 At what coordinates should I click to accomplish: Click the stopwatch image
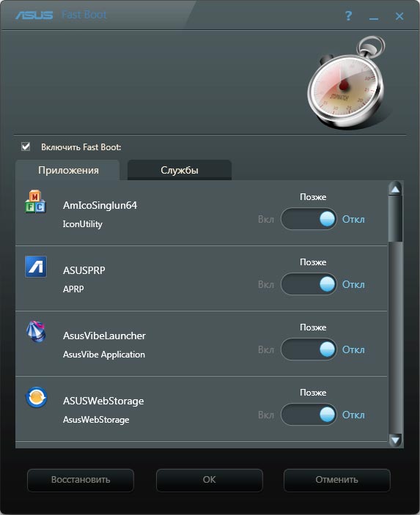coord(347,82)
